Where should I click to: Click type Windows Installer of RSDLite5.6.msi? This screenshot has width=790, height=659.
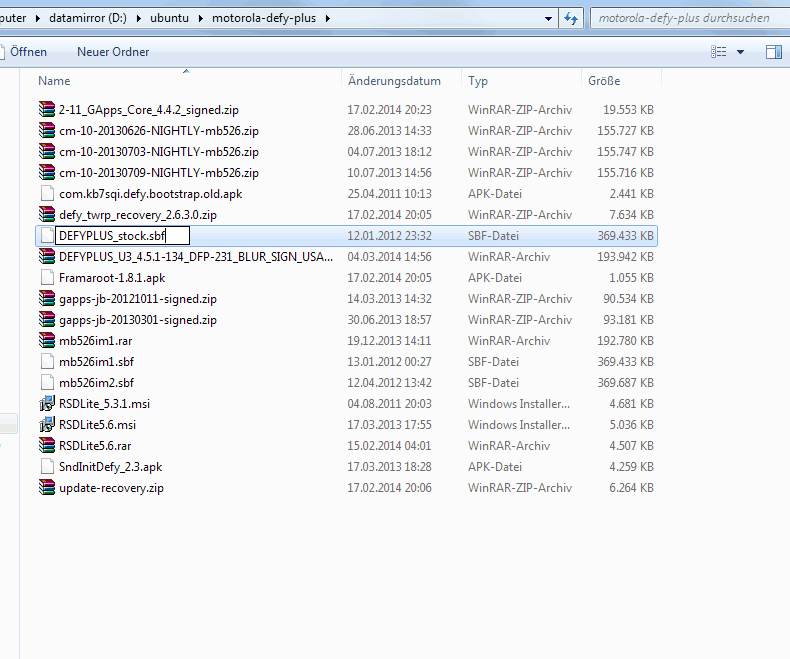pos(519,425)
